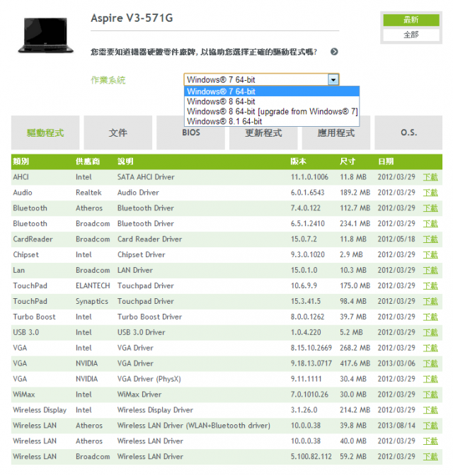This screenshot has width=453, height=476.
Task: Click the Realtek vendor cell
Action: click(88, 193)
